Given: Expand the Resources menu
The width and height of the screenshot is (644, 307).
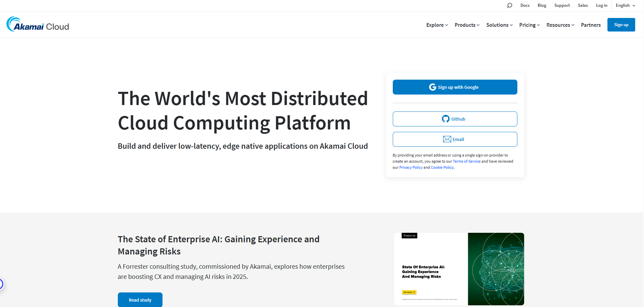Looking at the screenshot, I should click(x=560, y=25).
